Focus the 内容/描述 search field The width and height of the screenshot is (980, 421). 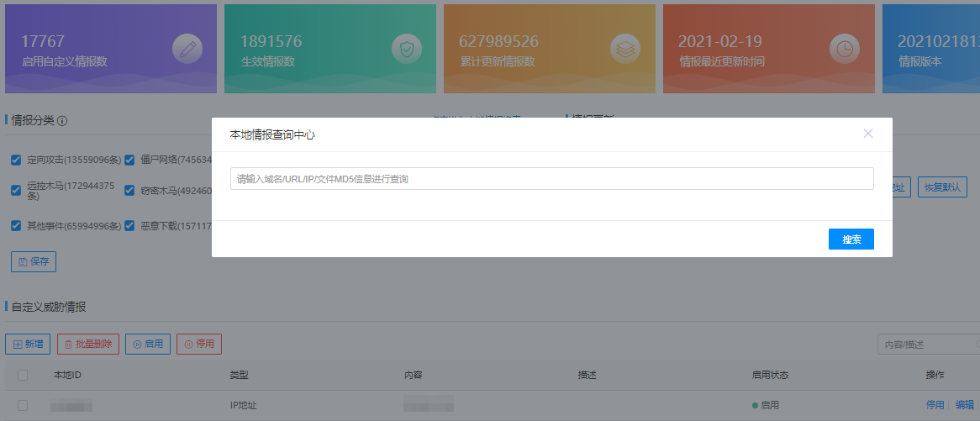(x=929, y=345)
